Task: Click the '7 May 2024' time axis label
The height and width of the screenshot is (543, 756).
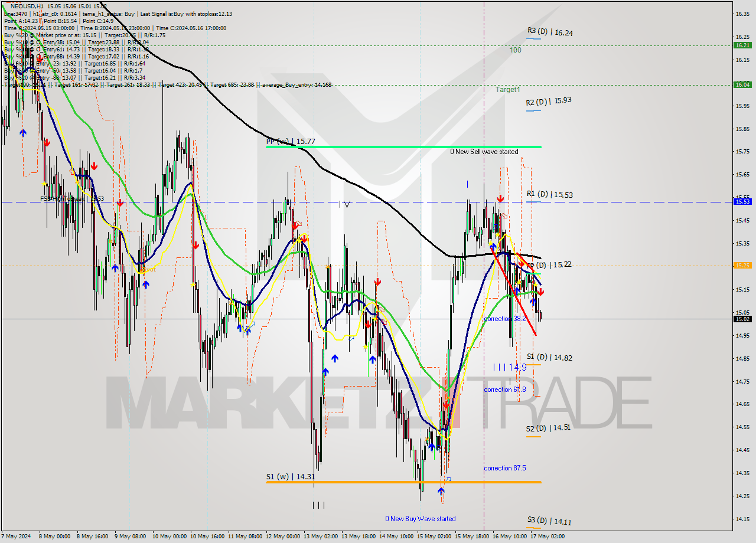Action: coord(17,537)
